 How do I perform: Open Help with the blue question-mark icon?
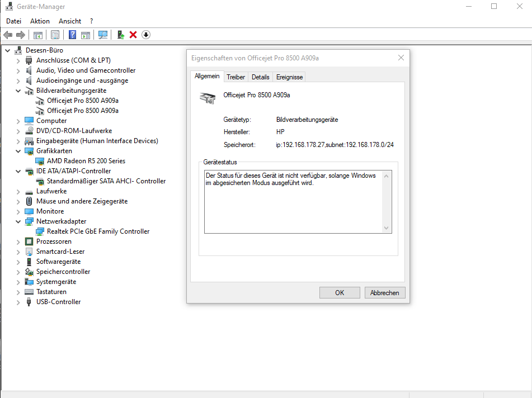pyautogui.click(x=72, y=35)
